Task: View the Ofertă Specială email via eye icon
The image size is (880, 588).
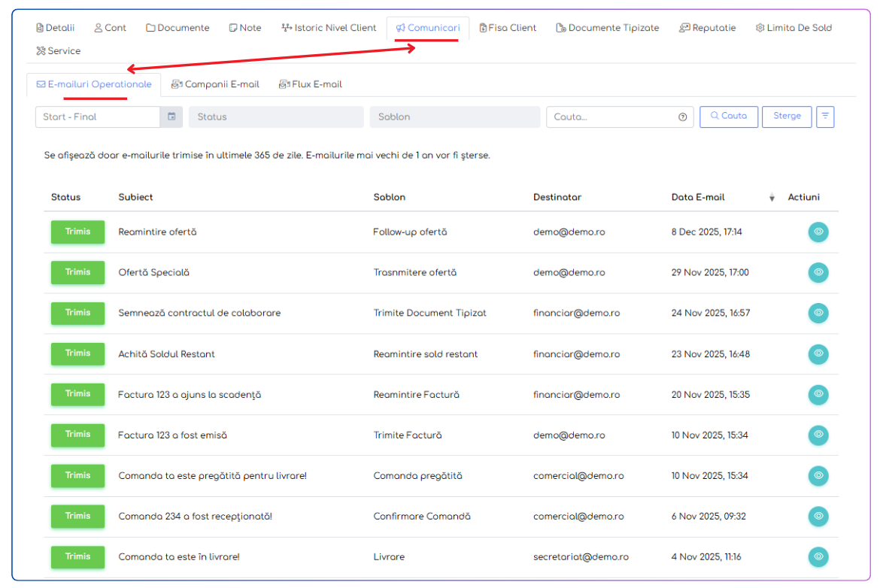Action: point(818,272)
